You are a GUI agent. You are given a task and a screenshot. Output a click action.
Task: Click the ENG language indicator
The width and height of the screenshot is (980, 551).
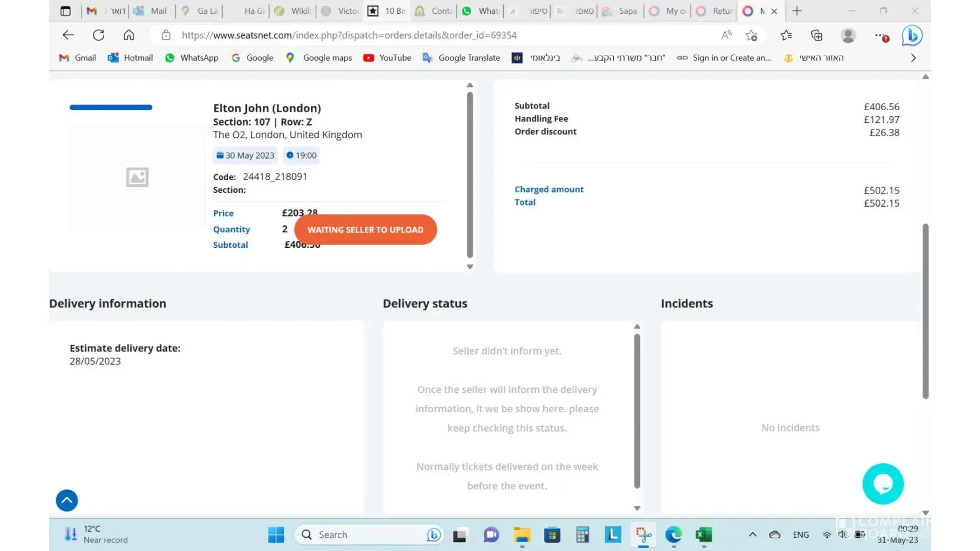[x=801, y=535]
